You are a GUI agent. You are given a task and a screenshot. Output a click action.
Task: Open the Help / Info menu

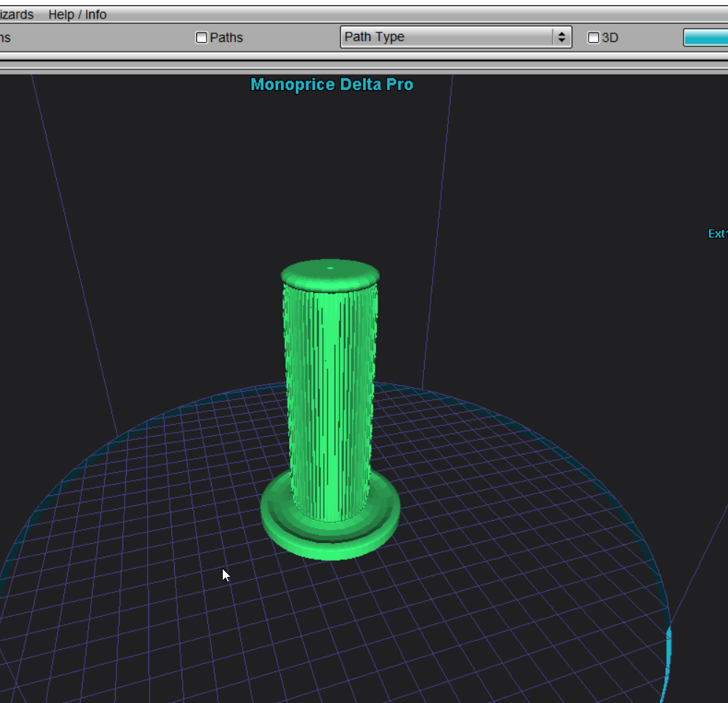[77, 15]
